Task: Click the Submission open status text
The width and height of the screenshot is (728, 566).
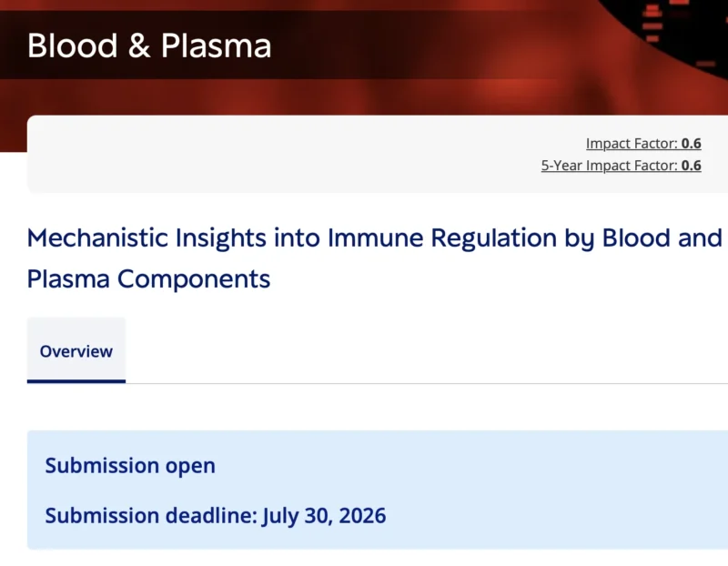Action: [130, 465]
